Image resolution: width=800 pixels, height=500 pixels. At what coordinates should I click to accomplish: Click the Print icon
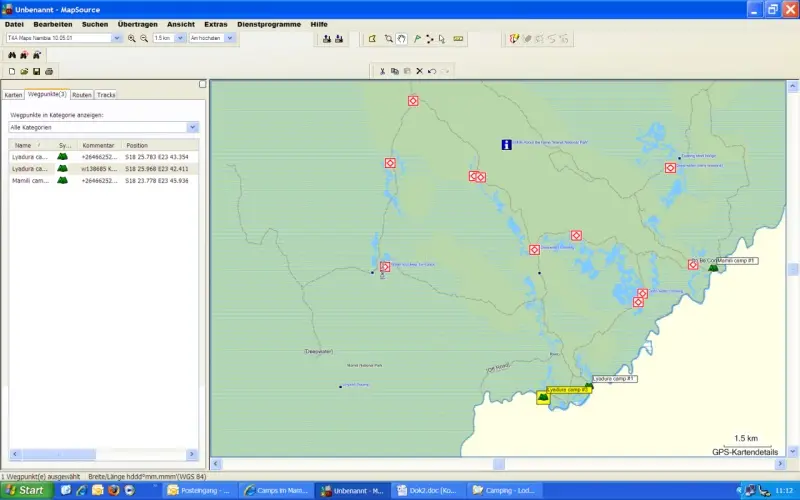tap(49, 71)
